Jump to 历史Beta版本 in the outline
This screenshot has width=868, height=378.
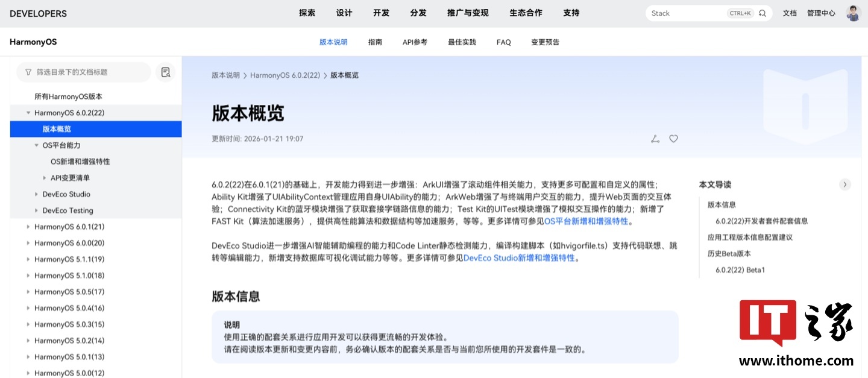(729, 254)
